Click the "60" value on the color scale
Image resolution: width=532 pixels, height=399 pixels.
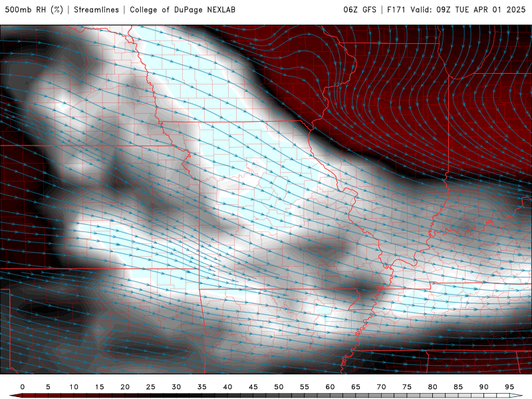(330, 387)
